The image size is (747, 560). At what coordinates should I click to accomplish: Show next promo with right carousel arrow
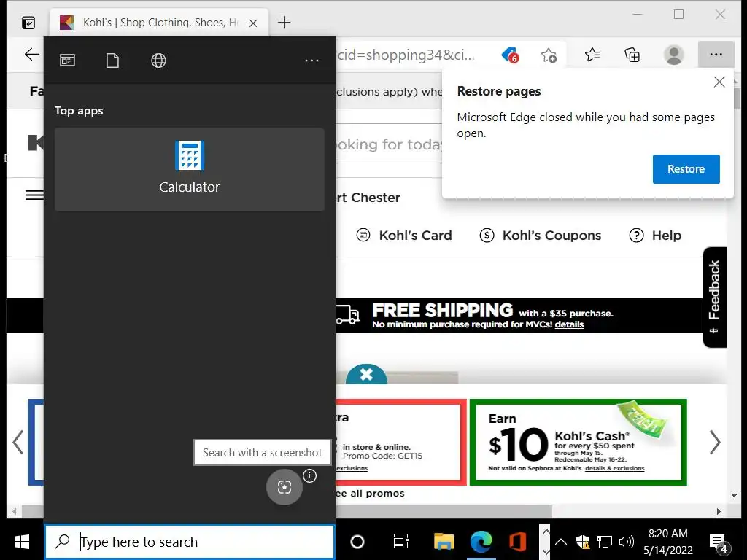(715, 443)
